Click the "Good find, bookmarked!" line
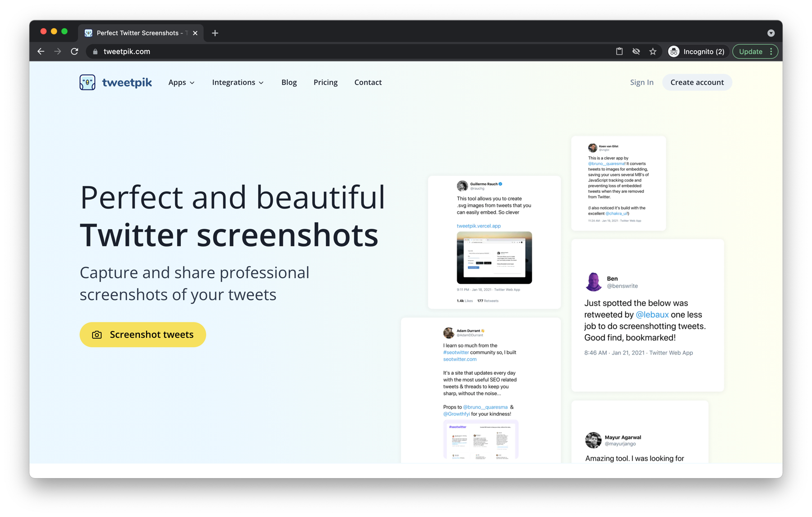 630,338
